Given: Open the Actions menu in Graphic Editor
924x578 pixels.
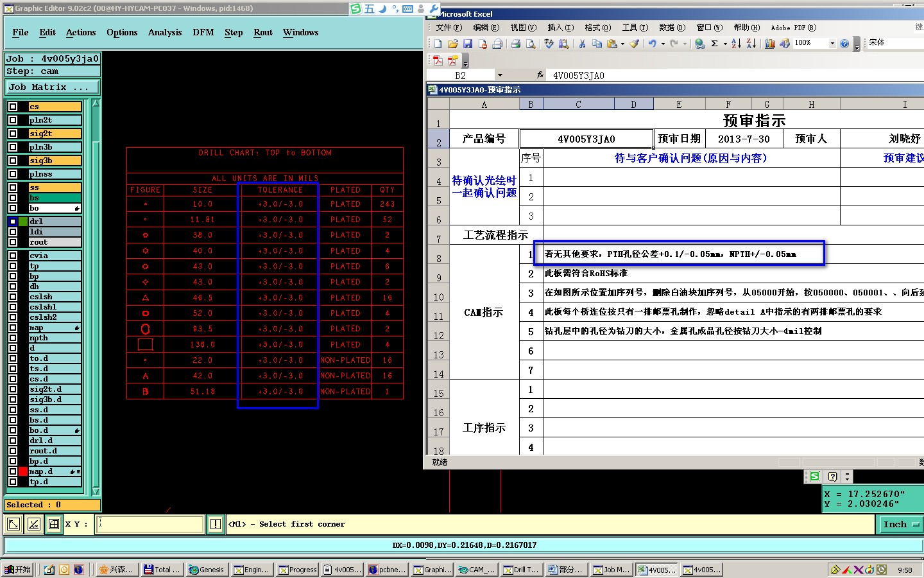Looking at the screenshot, I should pos(81,32).
